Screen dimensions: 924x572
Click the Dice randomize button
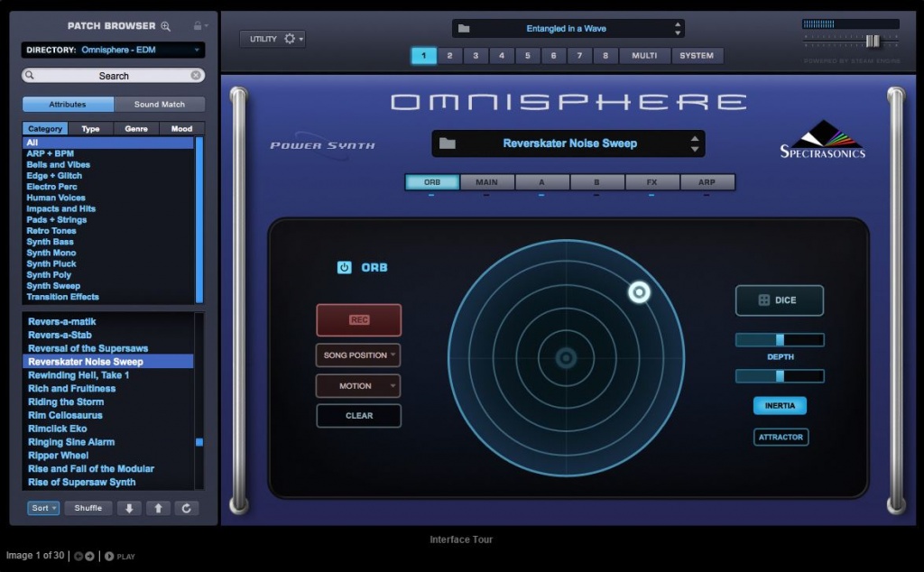point(779,300)
